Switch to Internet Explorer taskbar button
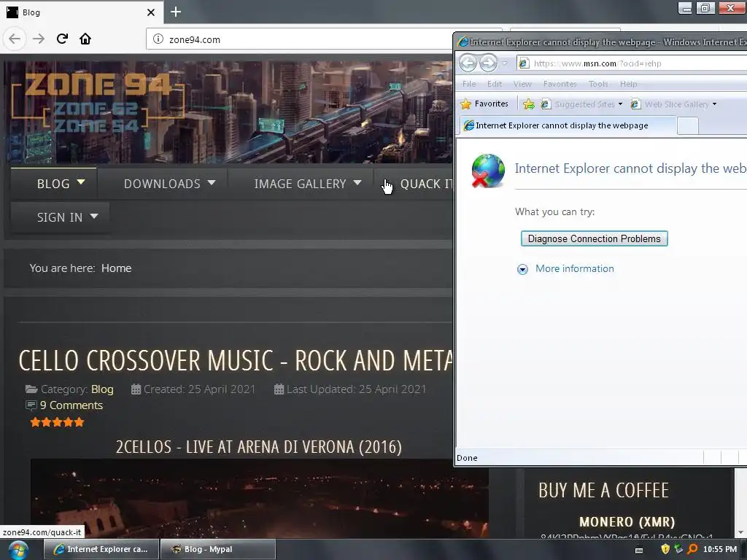This screenshot has height=560, width=747. pos(101,549)
